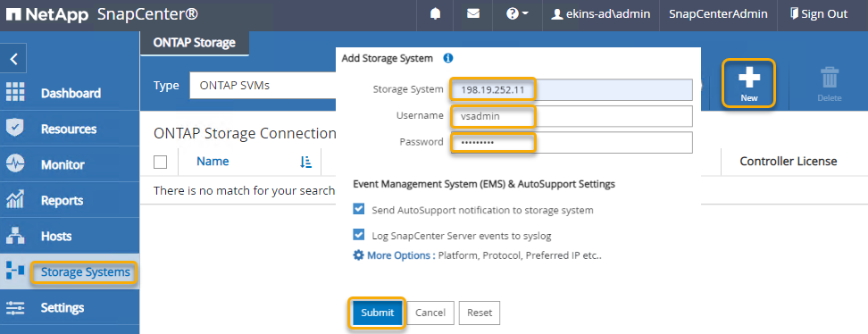Click the Username field
Screen dimensions: 868x334
click(x=572, y=116)
